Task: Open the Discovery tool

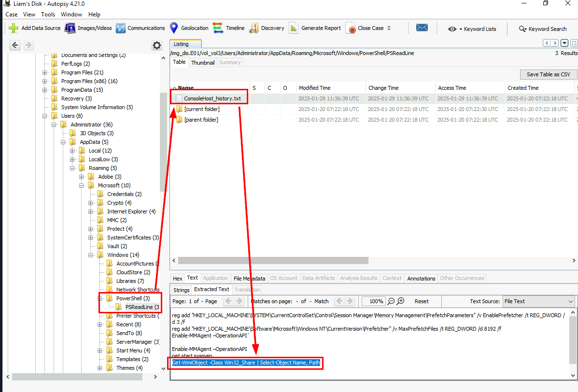Action: [x=254, y=28]
